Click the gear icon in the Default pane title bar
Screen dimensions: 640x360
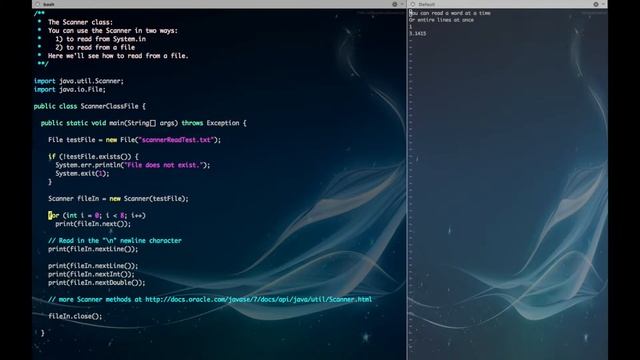pos(596,4)
